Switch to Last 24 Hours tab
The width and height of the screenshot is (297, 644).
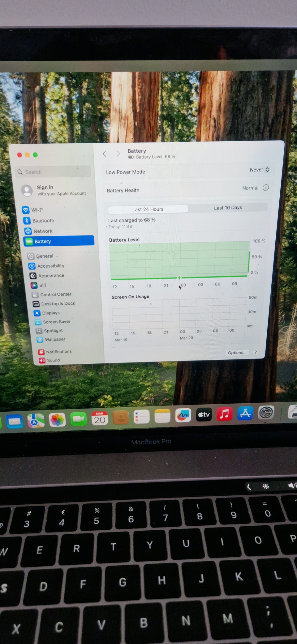[x=148, y=209]
